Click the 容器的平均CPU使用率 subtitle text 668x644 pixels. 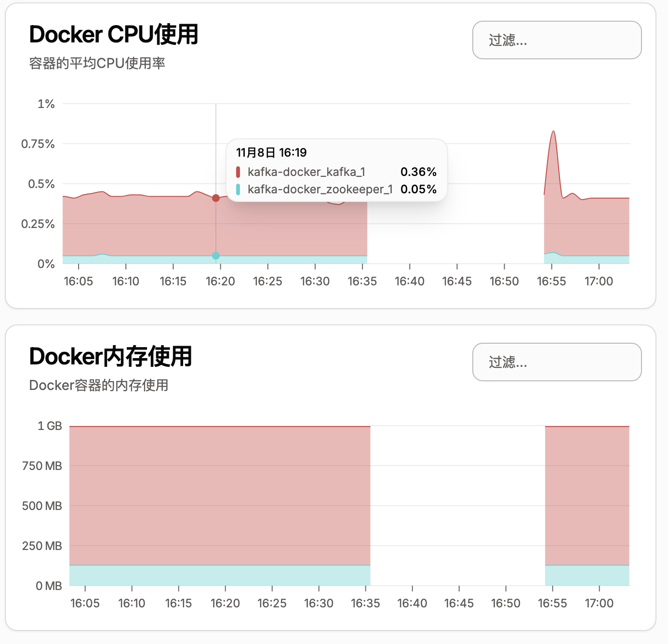(x=97, y=63)
